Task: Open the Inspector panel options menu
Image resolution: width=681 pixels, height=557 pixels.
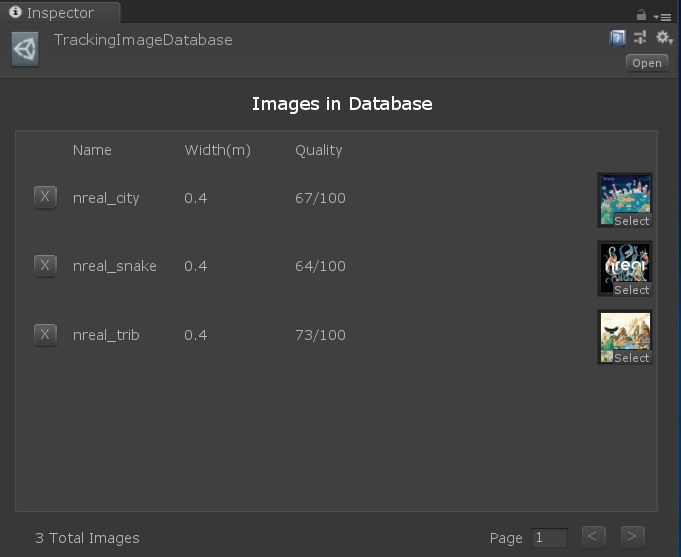Action: [x=662, y=16]
